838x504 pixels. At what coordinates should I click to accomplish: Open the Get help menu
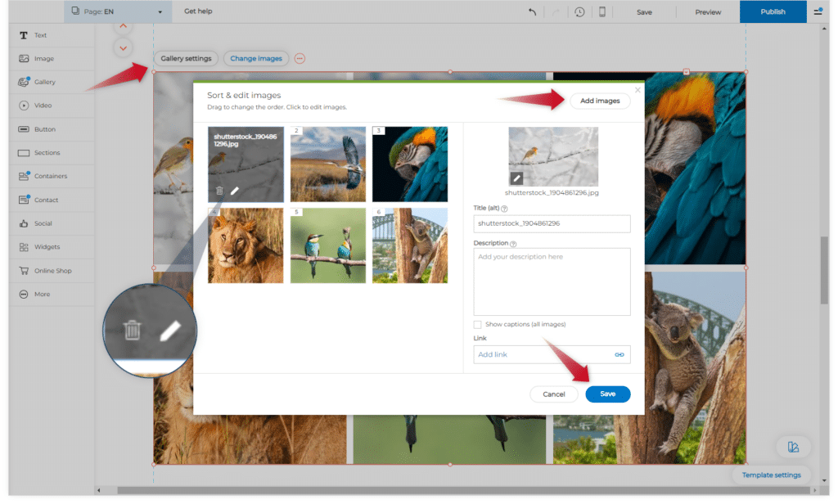(198, 11)
